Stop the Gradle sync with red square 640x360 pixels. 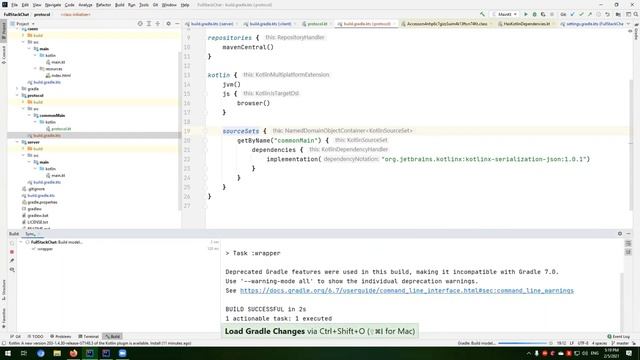point(12,252)
